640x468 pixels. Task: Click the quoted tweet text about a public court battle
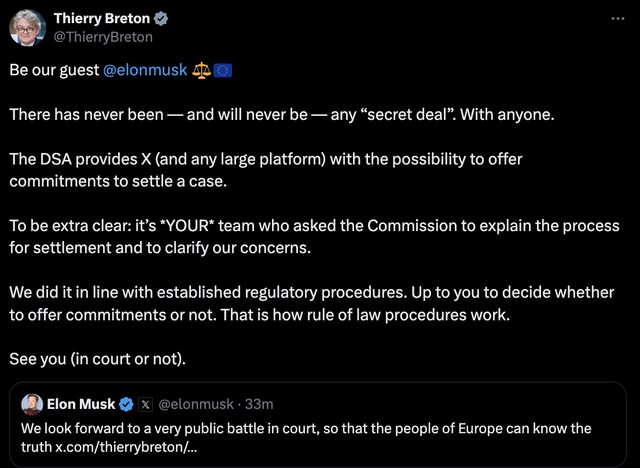[306, 428]
